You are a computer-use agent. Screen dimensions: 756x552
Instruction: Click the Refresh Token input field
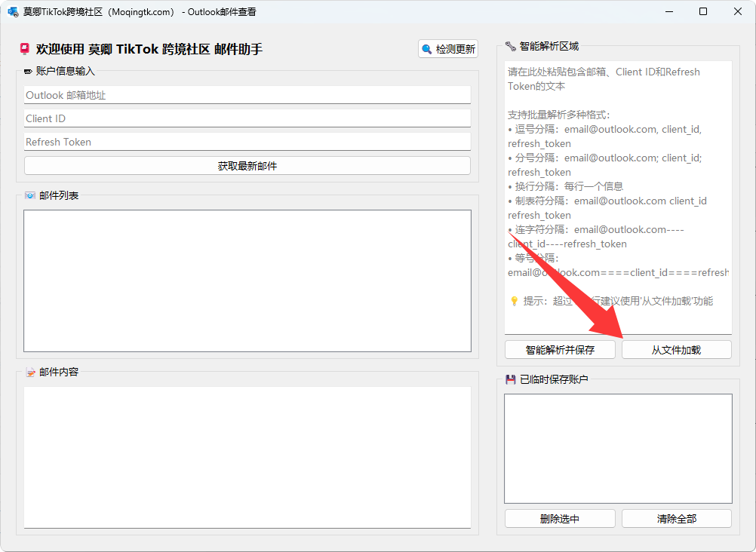tap(247, 142)
